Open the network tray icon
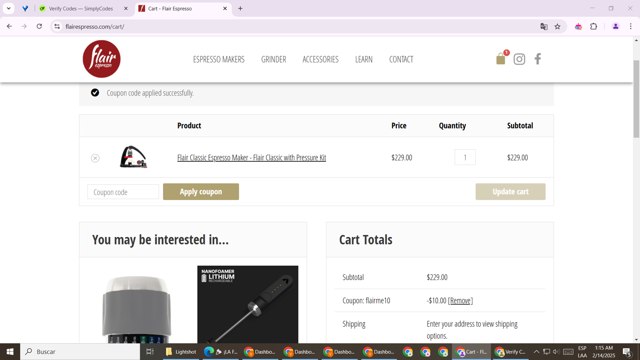The height and width of the screenshot is (360, 640). (x=546, y=351)
